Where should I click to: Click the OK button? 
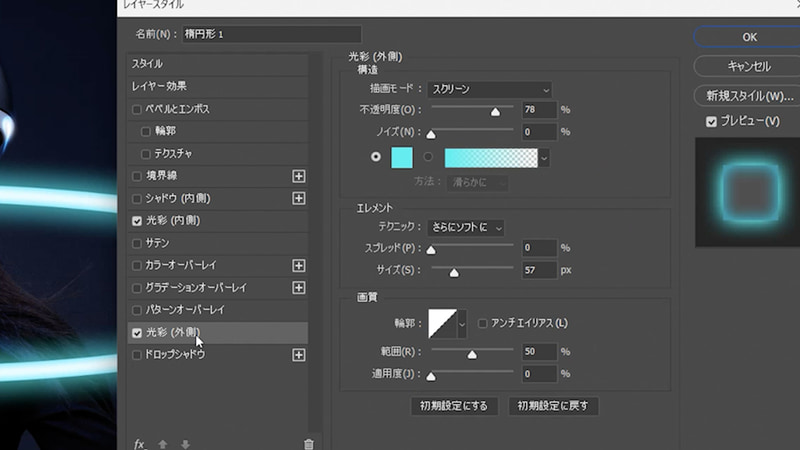749,37
